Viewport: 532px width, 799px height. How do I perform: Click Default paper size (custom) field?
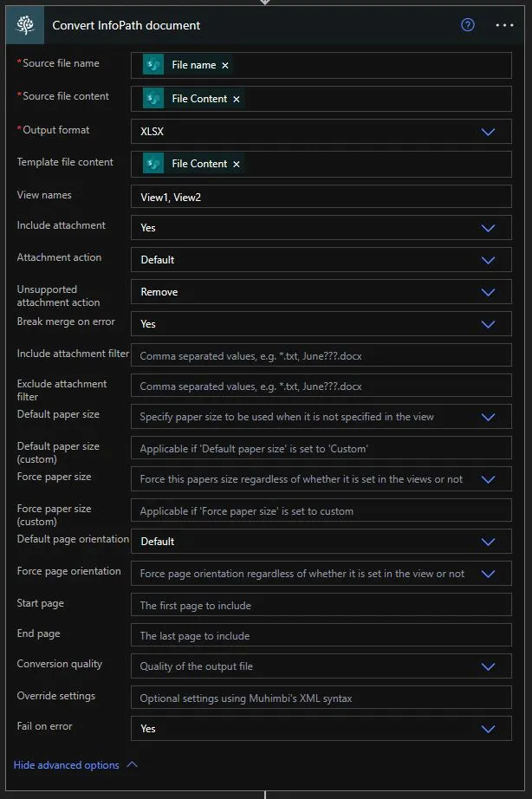pyautogui.click(x=321, y=448)
